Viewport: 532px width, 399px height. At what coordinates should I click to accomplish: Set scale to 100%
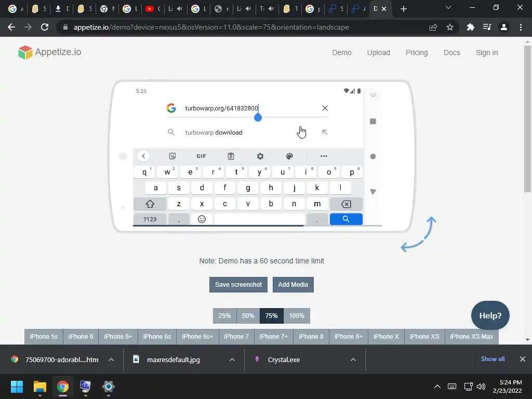(x=297, y=315)
